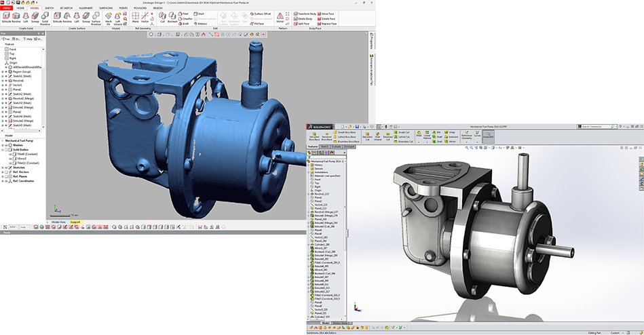This screenshot has width=644, height=335.
Task: Activate Instant3D in SolidWorks toolbar
Action: point(488,134)
